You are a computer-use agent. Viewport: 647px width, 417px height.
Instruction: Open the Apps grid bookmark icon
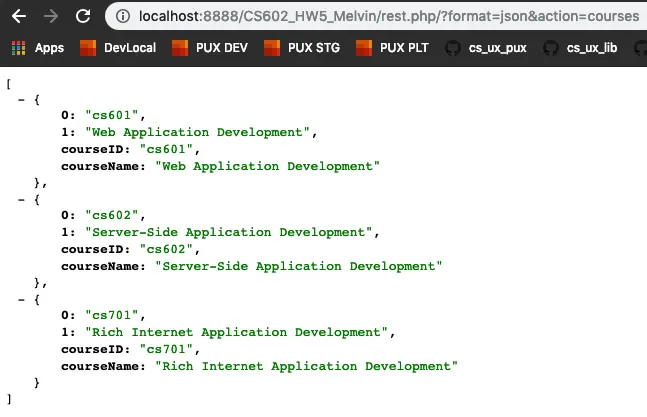pos(19,48)
